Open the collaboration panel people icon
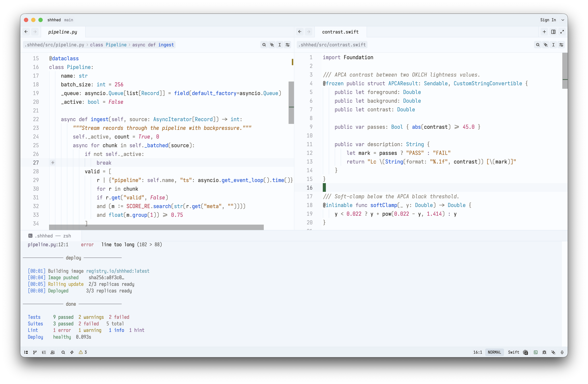Image resolution: width=588 pixels, height=384 pixels. point(53,352)
